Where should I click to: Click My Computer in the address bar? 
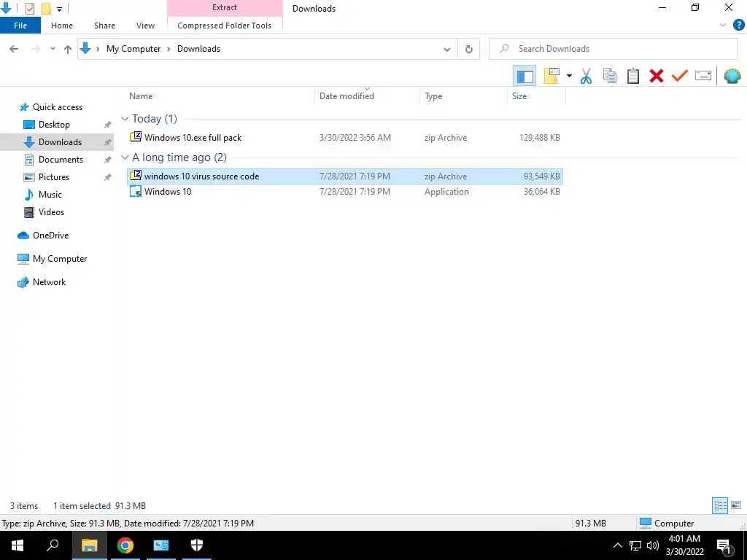(133, 49)
